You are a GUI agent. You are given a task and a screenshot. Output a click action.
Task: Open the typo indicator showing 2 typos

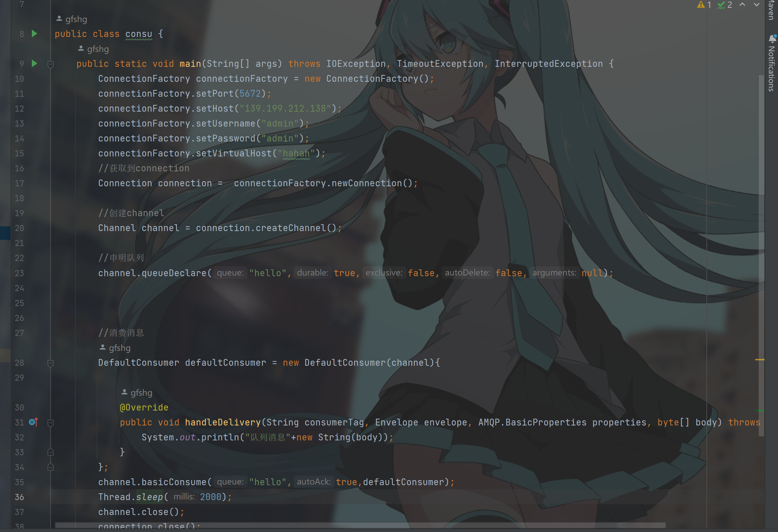coord(725,5)
